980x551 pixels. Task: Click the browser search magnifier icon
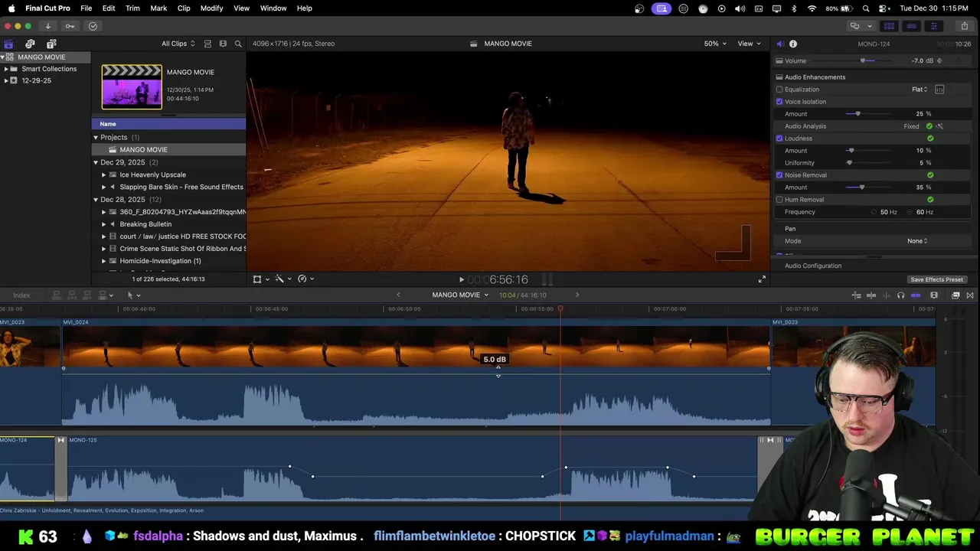click(x=238, y=44)
